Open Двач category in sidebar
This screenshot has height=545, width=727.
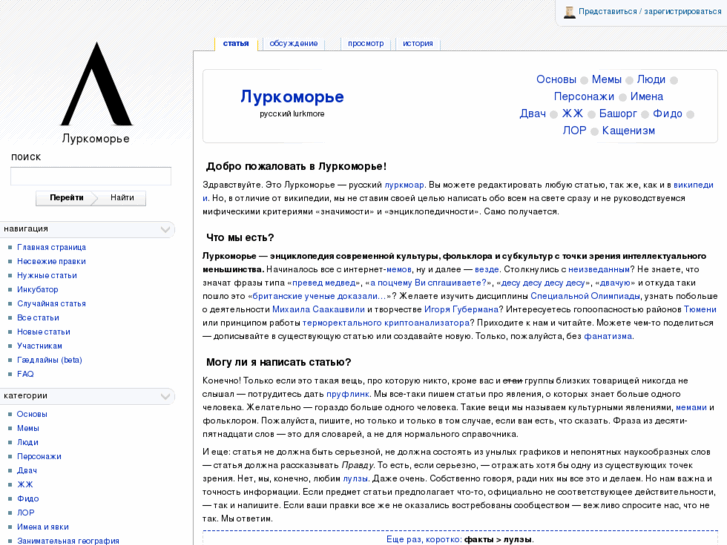pos(27,470)
